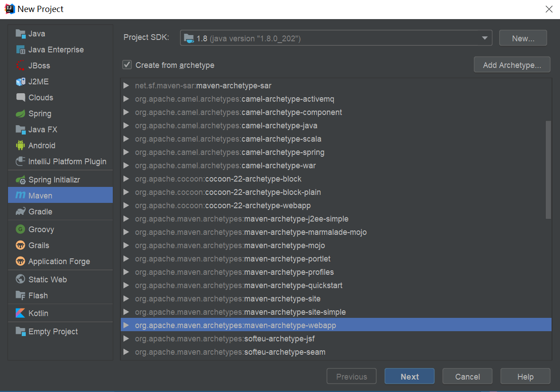Click the Next button
This screenshot has width=560, height=392.
pyautogui.click(x=409, y=376)
